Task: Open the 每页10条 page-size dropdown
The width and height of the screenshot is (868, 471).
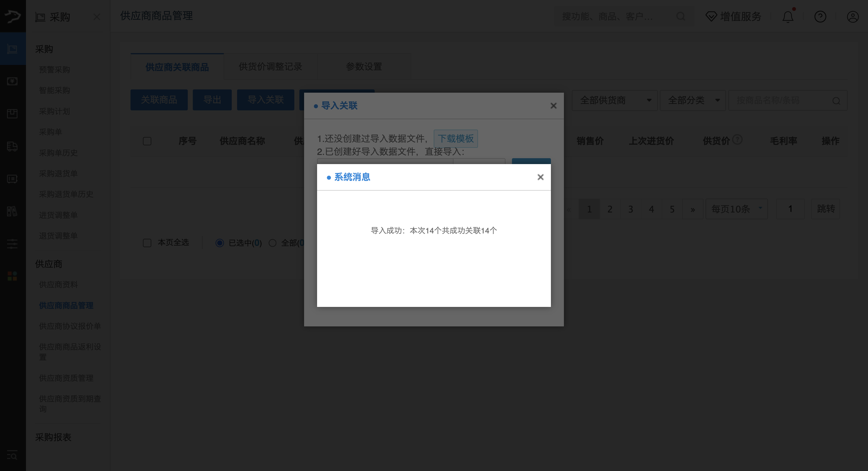Action: point(737,209)
